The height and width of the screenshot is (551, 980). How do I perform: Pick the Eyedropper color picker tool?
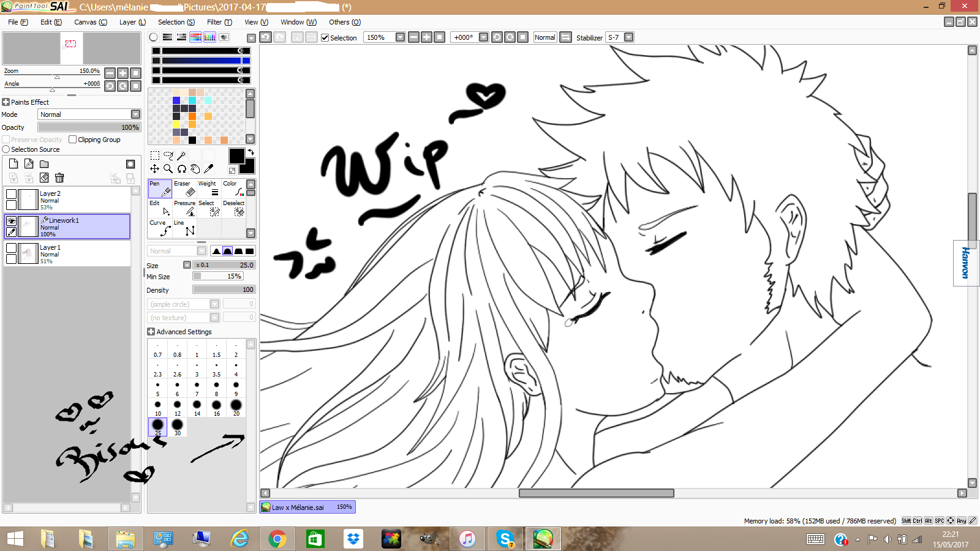(209, 169)
